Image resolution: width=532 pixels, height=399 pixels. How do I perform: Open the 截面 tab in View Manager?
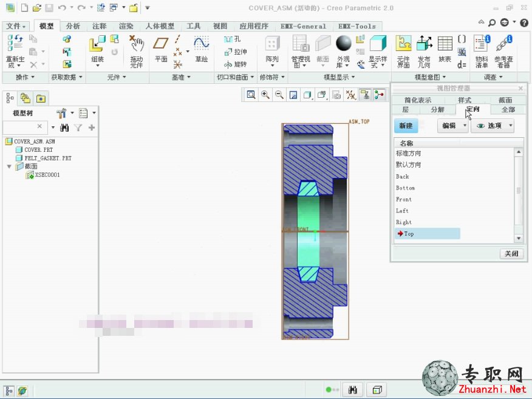click(505, 100)
